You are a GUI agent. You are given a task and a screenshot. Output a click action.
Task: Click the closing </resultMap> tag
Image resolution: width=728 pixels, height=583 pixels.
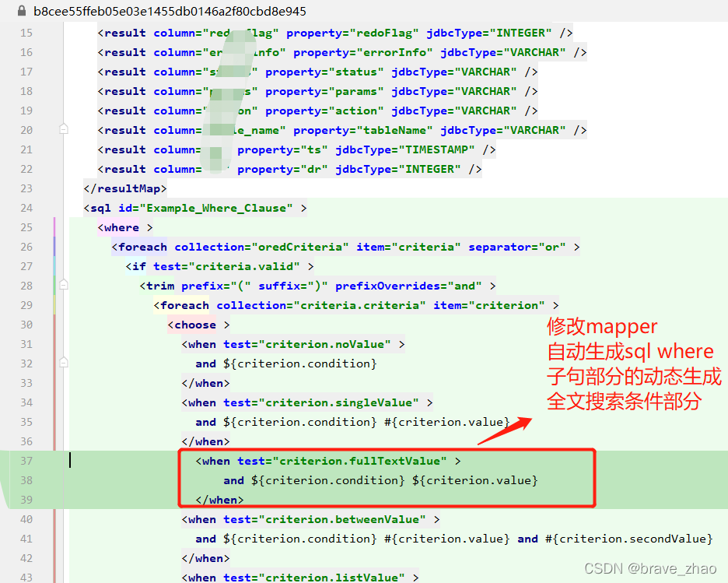pyautogui.click(x=124, y=188)
